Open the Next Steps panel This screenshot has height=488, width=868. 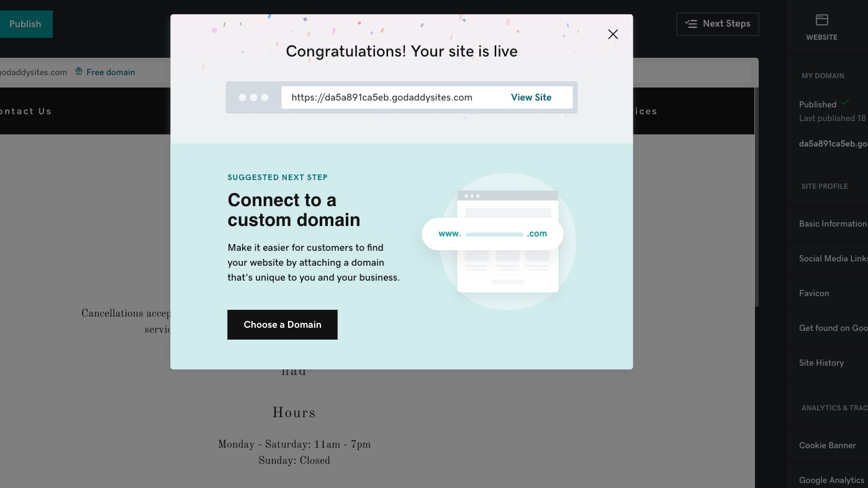pos(718,24)
